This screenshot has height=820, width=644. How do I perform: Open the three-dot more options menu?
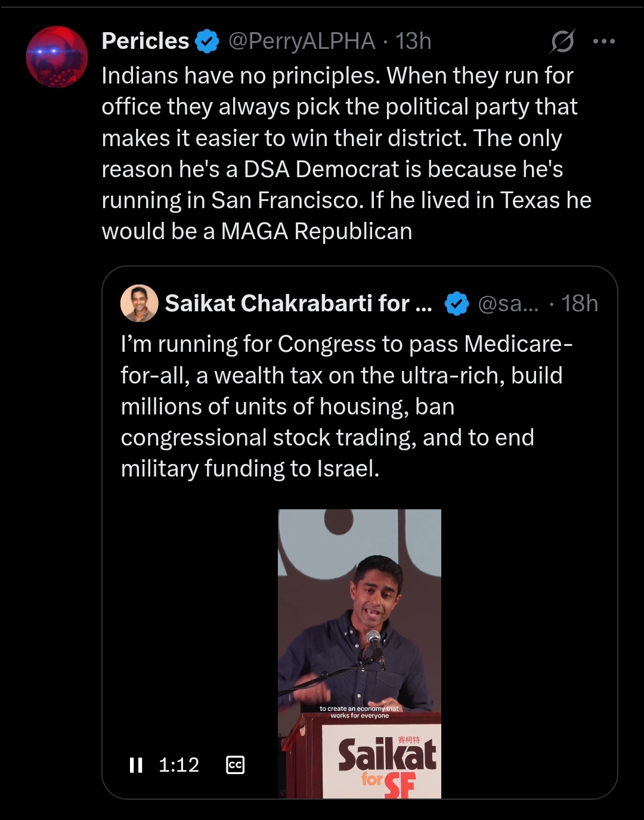tap(603, 41)
